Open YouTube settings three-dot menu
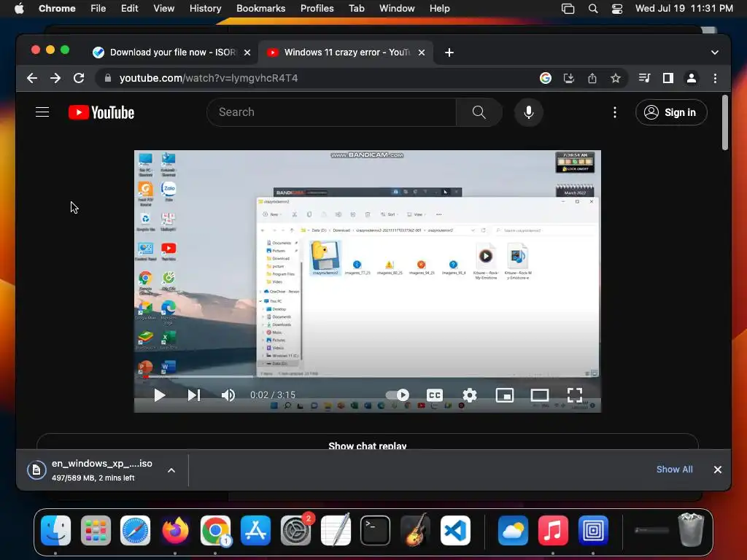Image resolution: width=747 pixels, height=560 pixels. coord(615,112)
